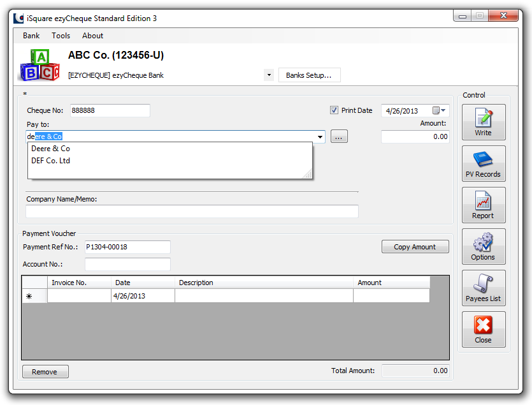Click the Banks Setup button
This screenshot has height=405, width=532.
click(x=309, y=75)
